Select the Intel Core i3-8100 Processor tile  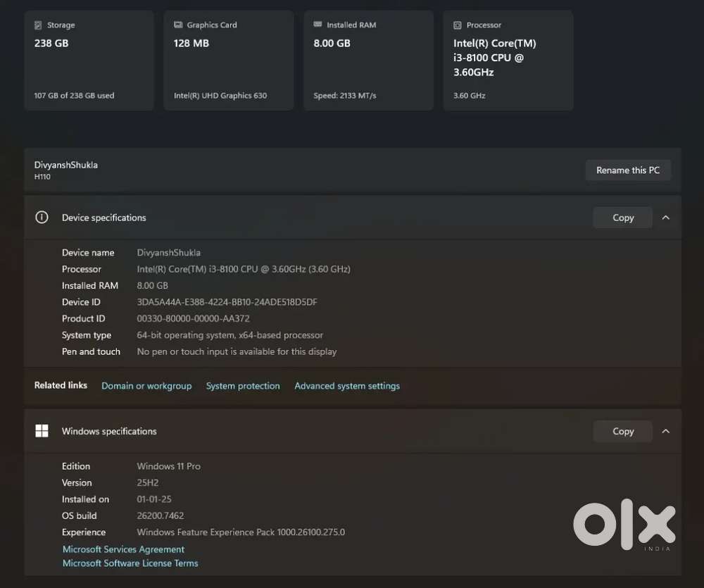(508, 61)
